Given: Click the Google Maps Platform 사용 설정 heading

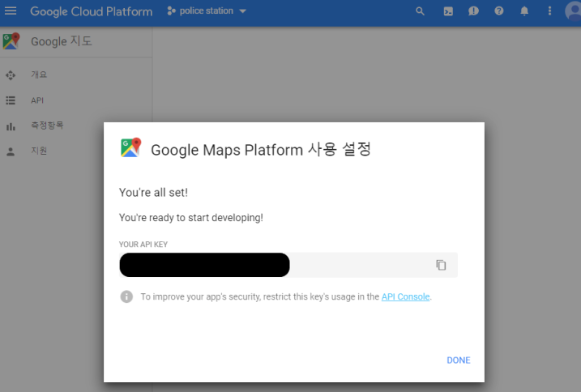Looking at the screenshot, I should pos(260,150).
